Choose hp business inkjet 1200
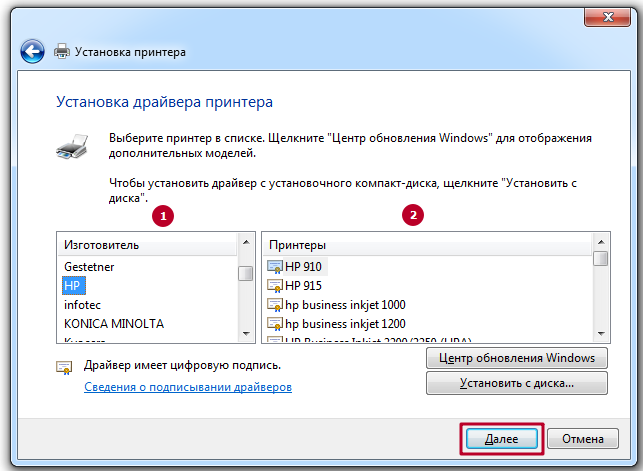The image size is (643, 471). (345, 324)
